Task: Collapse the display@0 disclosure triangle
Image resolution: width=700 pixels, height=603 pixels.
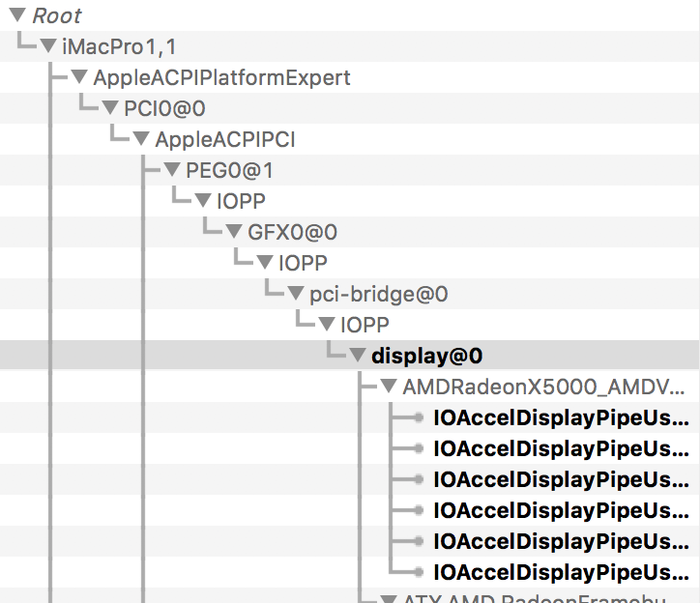Action: (357, 355)
